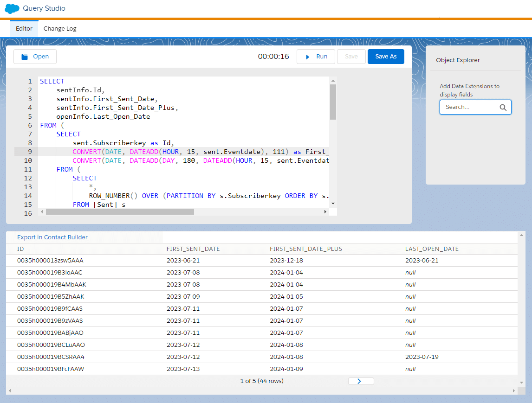Select ID cell 0035h000019B4MbAAK
This screenshot has width=532, height=403.
[x=52, y=285]
